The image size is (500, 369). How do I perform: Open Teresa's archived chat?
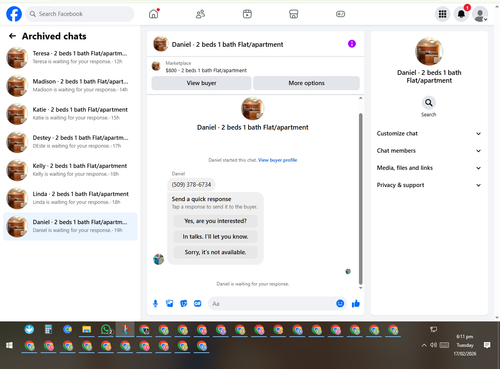70,57
